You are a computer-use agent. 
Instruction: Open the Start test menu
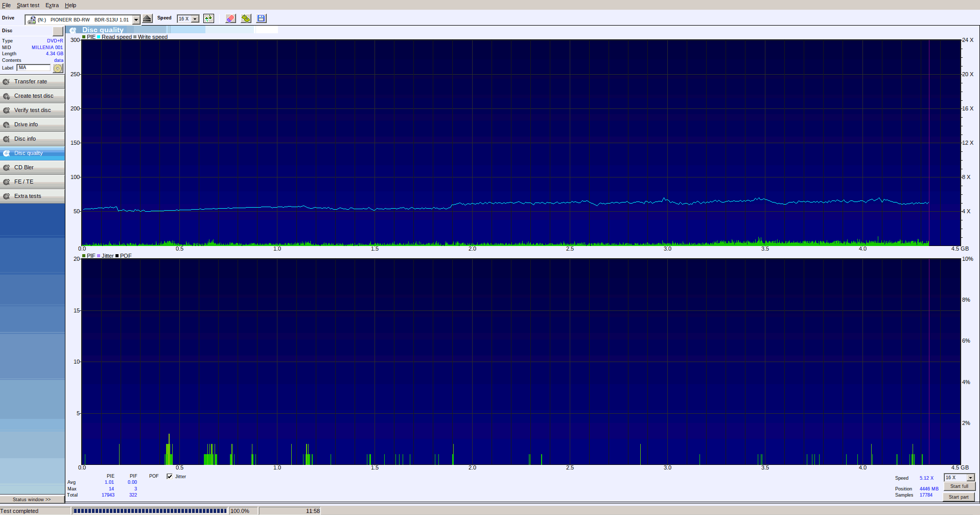(28, 5)
